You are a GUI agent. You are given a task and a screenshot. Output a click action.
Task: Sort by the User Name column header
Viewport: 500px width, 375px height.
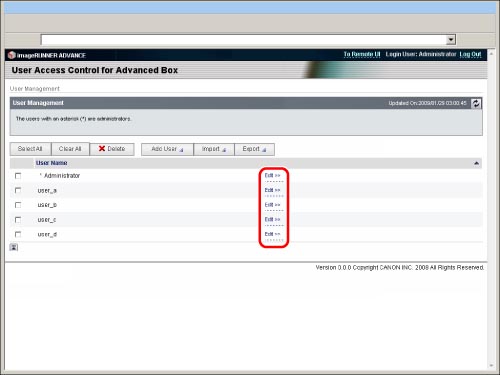tap(51, 163)
